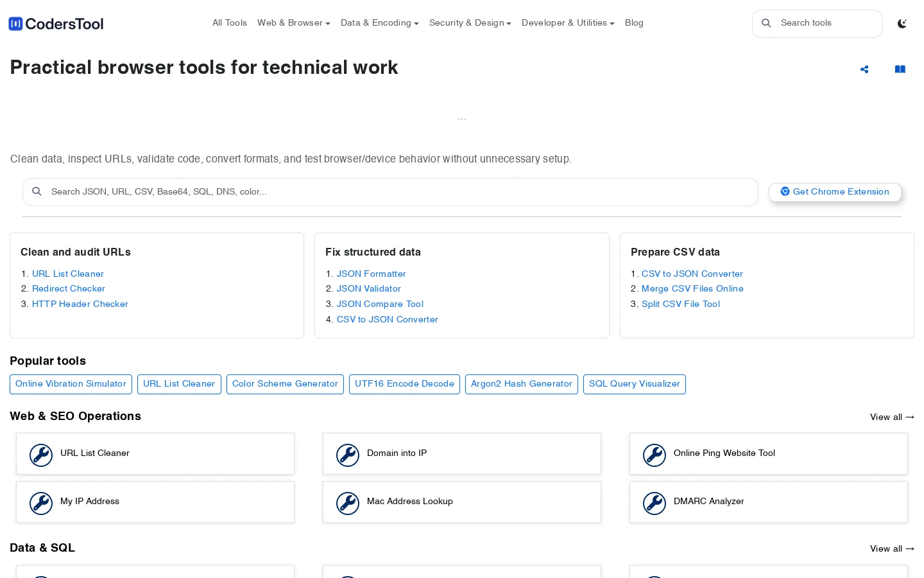The width and height of the screenshot is (924, 578).
Task: Select the Online Vibration Simulator popular tag
Action: 71,384
